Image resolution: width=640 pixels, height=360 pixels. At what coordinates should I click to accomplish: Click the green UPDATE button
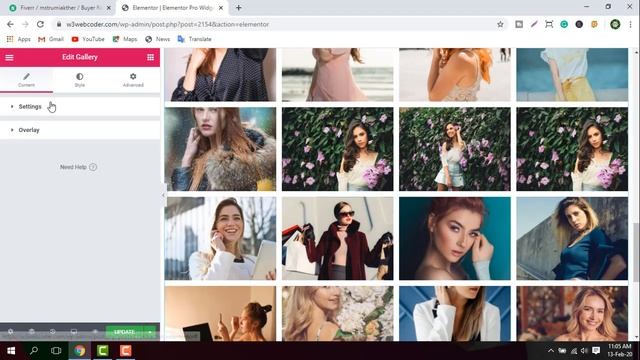click(x=124, y=332)
